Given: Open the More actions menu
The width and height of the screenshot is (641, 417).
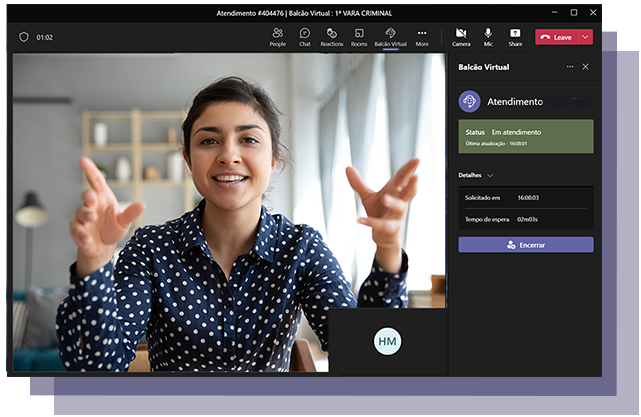Looking at the screenshot, I should (x=422, y=36).
